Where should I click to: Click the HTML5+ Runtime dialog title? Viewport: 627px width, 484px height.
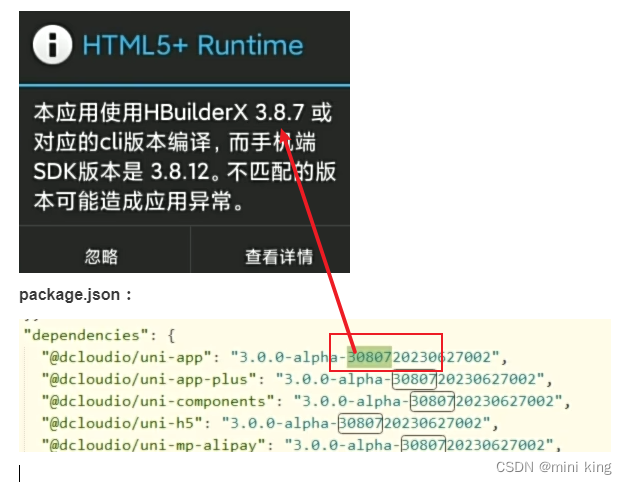coord(193,45)
